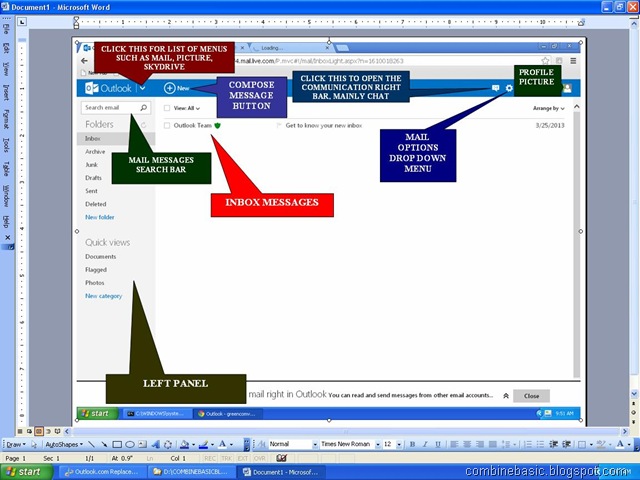Switch to Reading Layout view button
640x480 pixels.
click(x=58, y=431)
